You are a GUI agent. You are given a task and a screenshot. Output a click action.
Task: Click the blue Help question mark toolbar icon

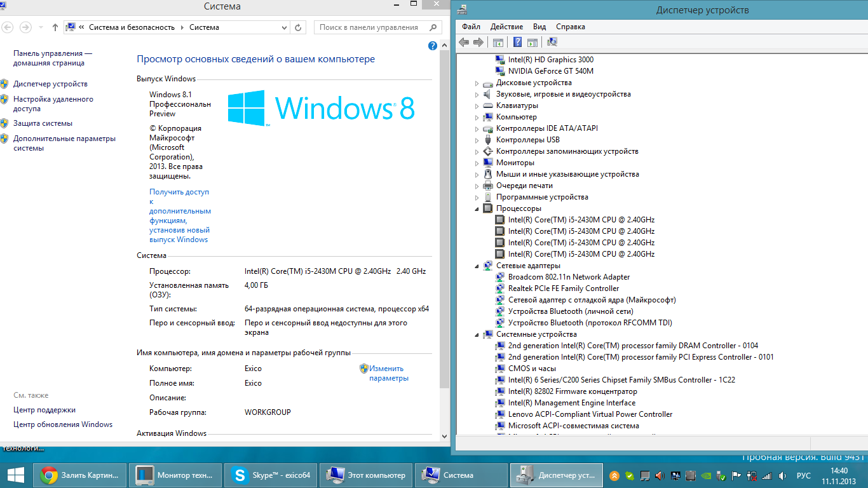[517, 43]
